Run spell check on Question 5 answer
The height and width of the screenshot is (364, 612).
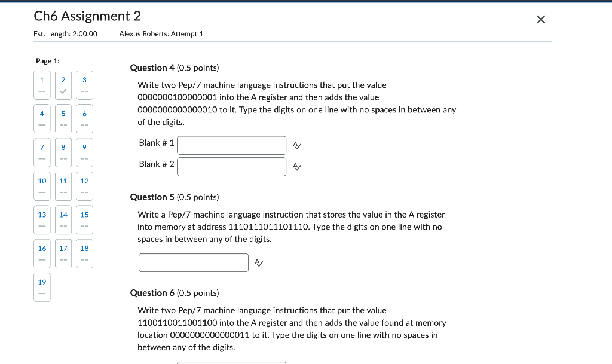[258, 262]
